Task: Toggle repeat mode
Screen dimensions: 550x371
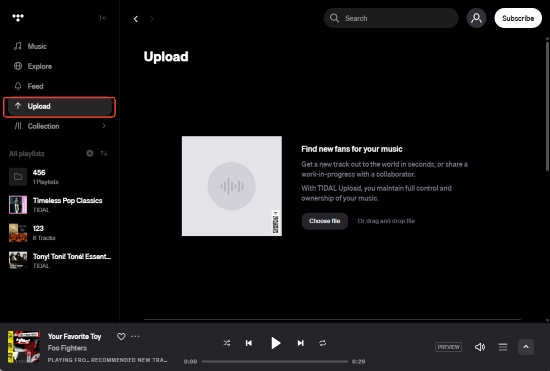Action: pyautogui.click(x=322, y=343)
